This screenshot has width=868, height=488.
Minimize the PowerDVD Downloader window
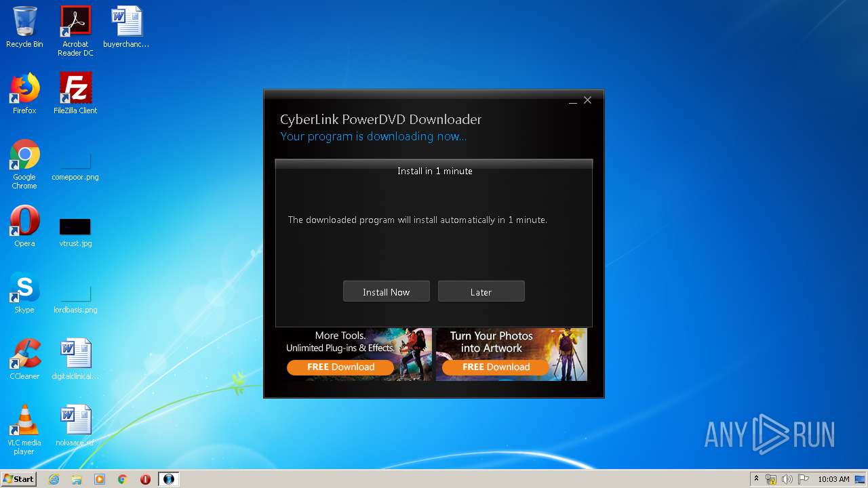point(573,101)
